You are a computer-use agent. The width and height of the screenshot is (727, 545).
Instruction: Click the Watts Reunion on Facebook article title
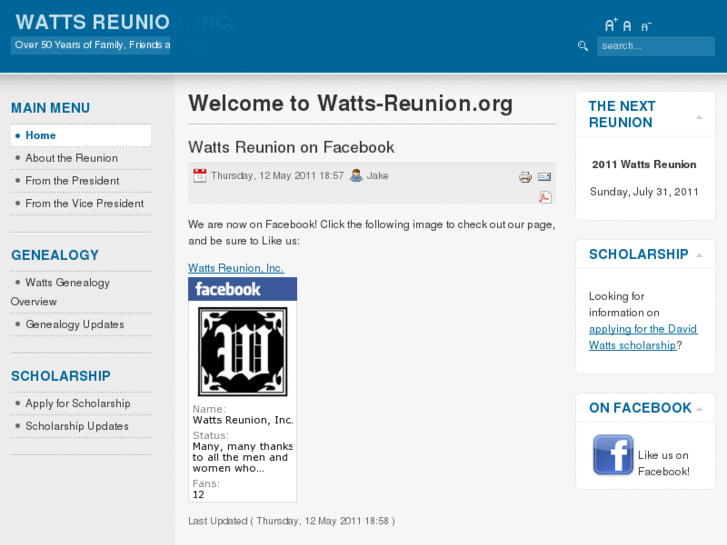291,147
